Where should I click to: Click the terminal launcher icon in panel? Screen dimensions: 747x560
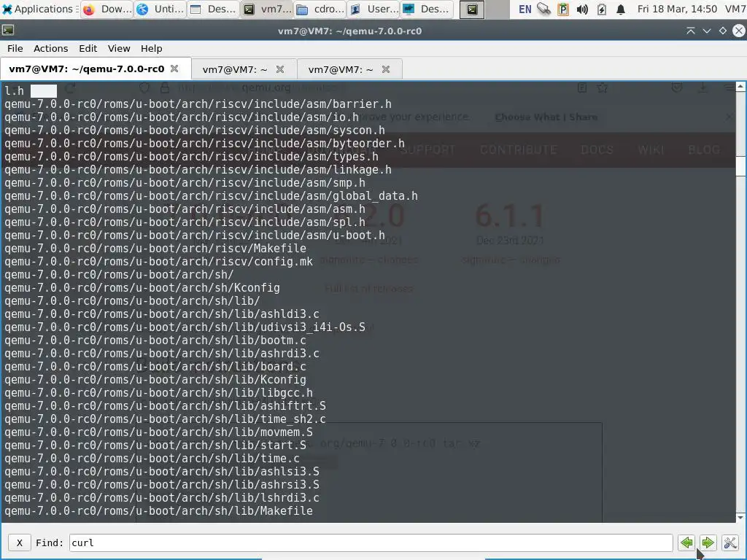[472, 9]
